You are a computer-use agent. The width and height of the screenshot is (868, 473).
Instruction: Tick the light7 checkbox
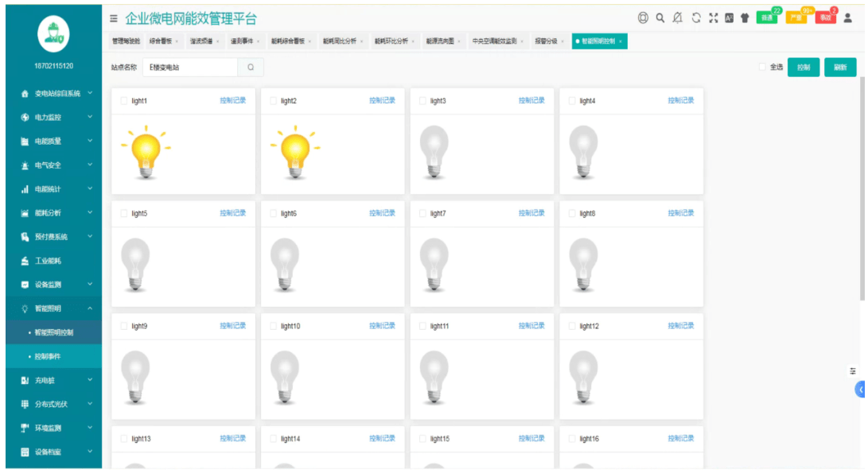[x=423, y=213]
